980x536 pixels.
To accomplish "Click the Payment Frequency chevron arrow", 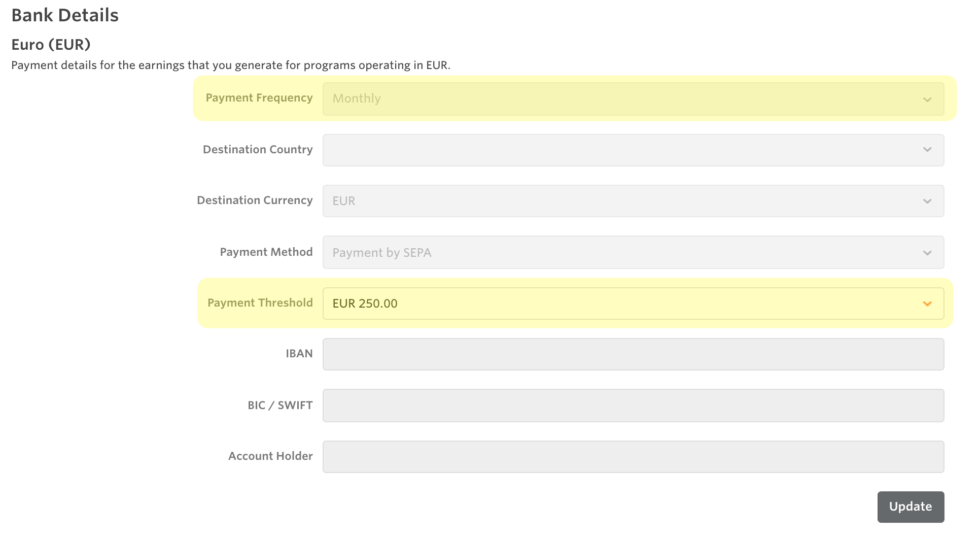I will (x=928, y=98).
